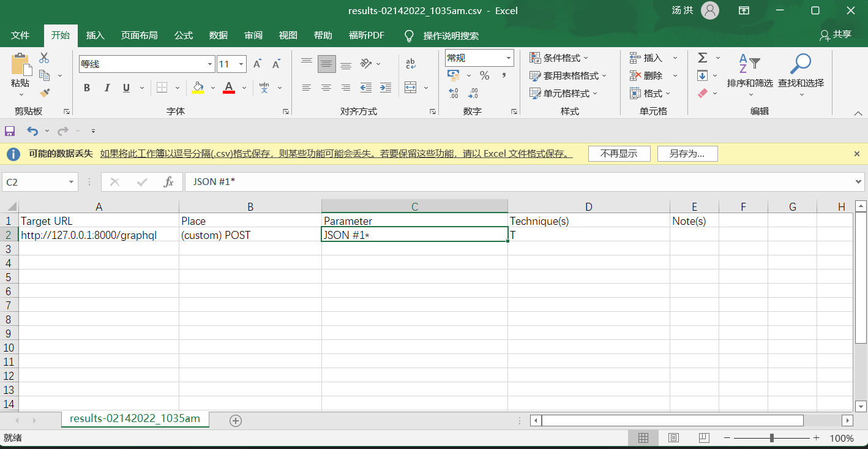Decrease decimal places

pyautogui.click(x=473, y=93)
